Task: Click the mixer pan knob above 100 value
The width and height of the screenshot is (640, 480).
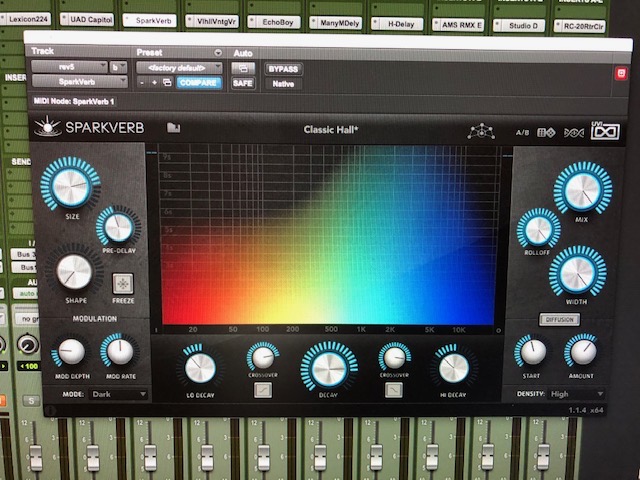Action: pos(28,344)
